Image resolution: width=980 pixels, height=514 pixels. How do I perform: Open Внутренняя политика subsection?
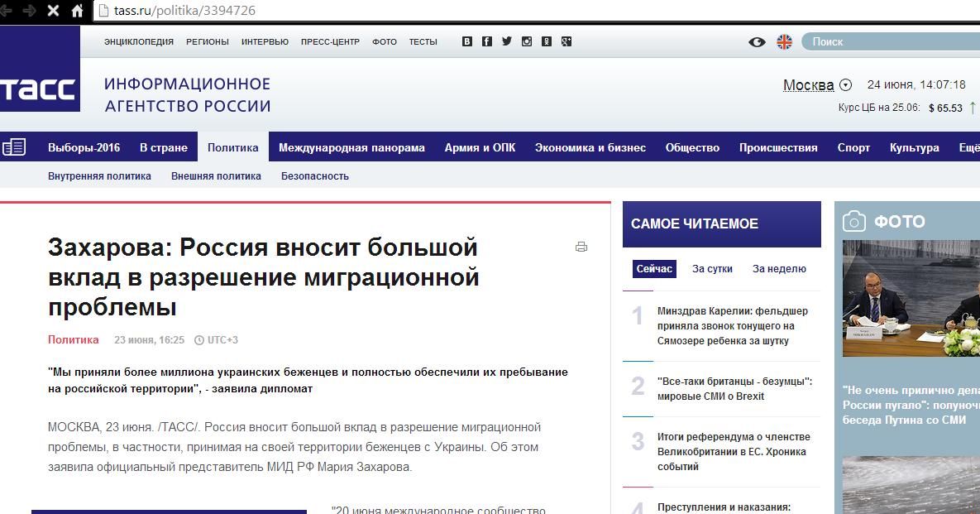[x=99, y=176]
